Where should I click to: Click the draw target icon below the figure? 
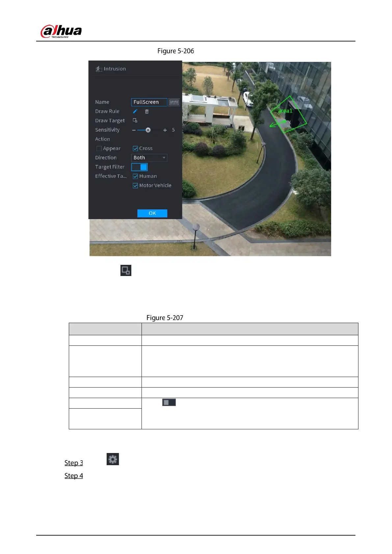click(x=126, y=270)
